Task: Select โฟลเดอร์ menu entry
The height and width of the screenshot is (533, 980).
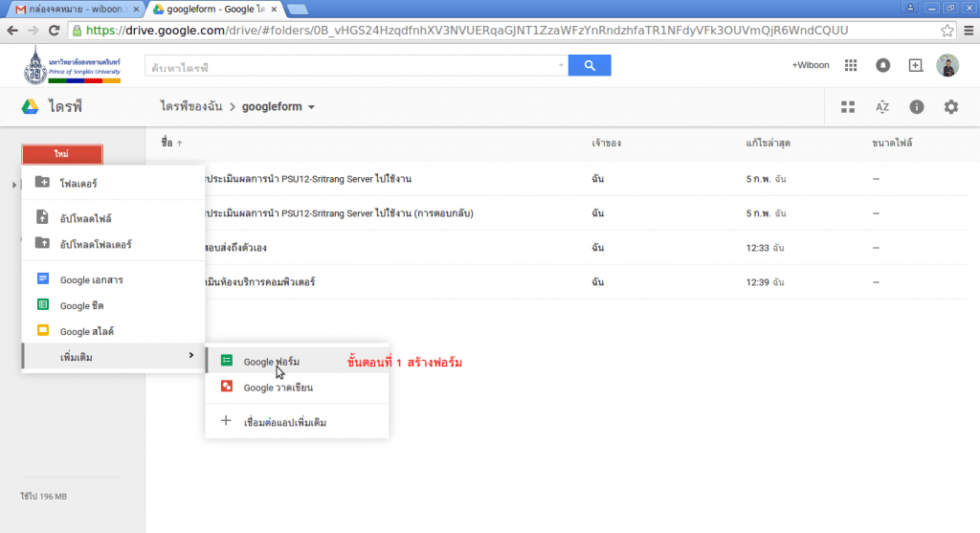Action: (113, 183)
